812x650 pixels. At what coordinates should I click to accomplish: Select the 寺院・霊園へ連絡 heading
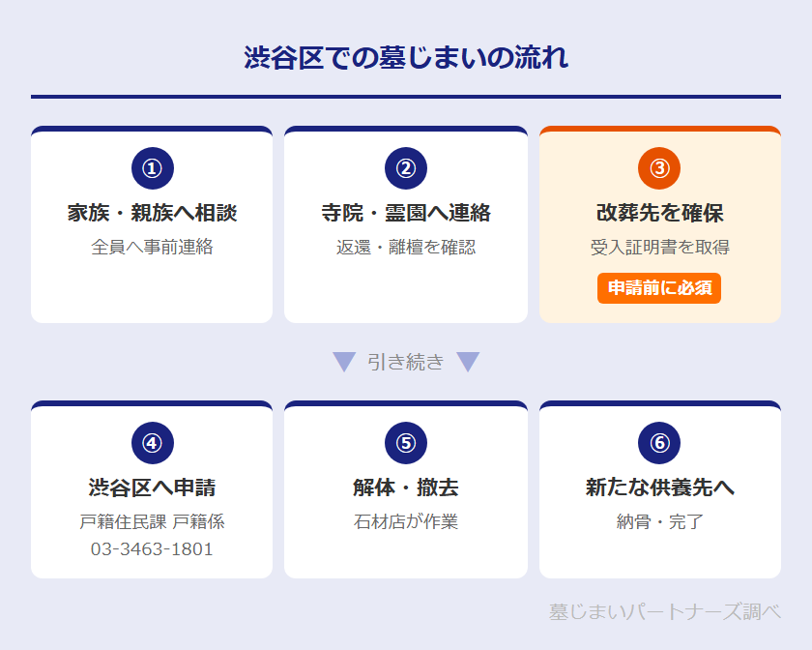[x=406, y=213]
